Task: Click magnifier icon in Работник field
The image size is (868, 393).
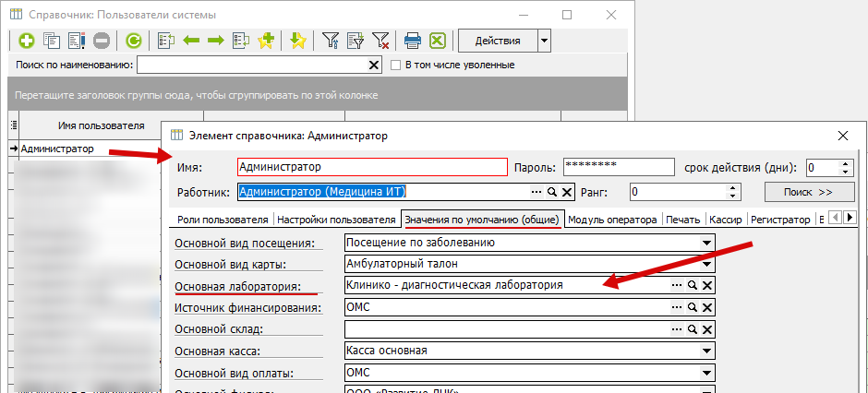Action: tap(551, 192)
